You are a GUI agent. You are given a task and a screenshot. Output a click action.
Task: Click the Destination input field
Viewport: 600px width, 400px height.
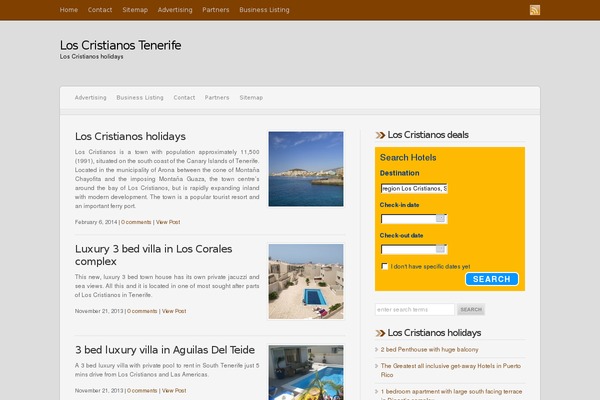pos(414,188)
